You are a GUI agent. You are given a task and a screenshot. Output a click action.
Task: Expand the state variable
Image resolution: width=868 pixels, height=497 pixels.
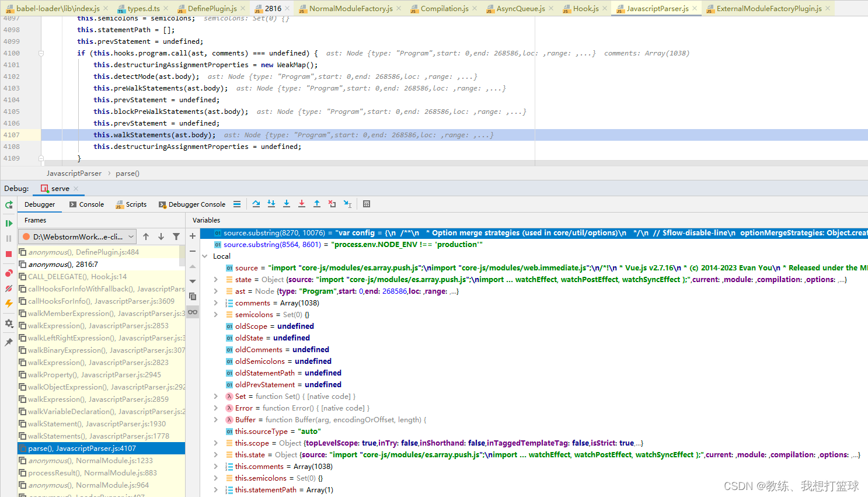[216, 279]
